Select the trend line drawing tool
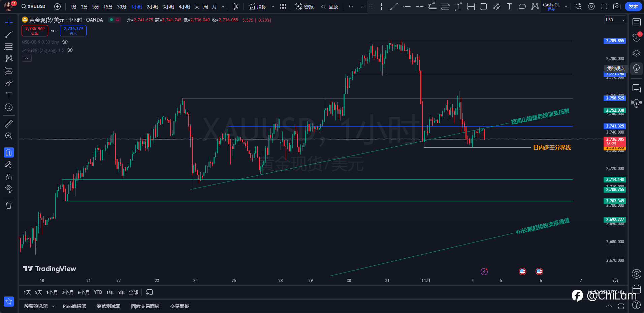The height and width of the screenshot is (313, 644). coord(9,34)
